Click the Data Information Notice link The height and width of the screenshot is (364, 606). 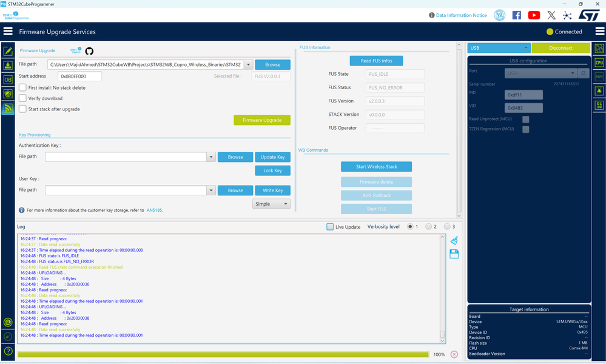pos(462,15)
